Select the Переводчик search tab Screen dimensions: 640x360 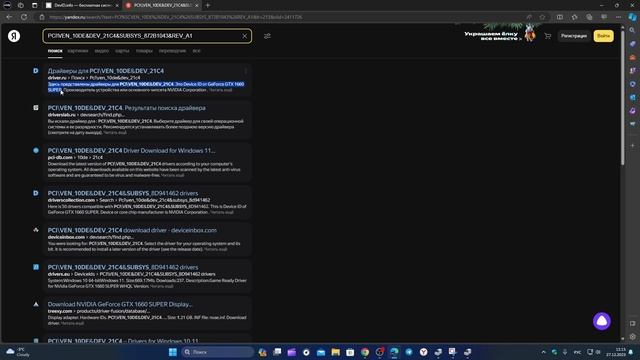tap(172, 51)
